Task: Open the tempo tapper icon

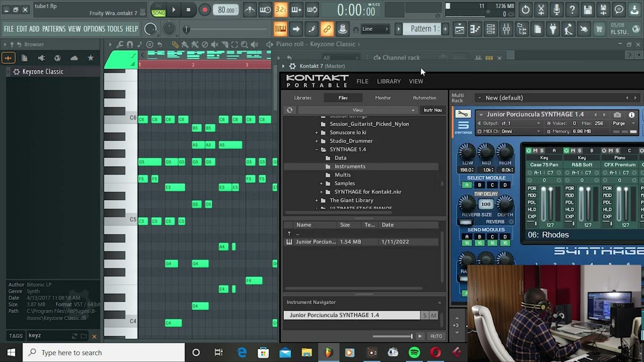Action: pyautogui.click(x=569, y=29)
